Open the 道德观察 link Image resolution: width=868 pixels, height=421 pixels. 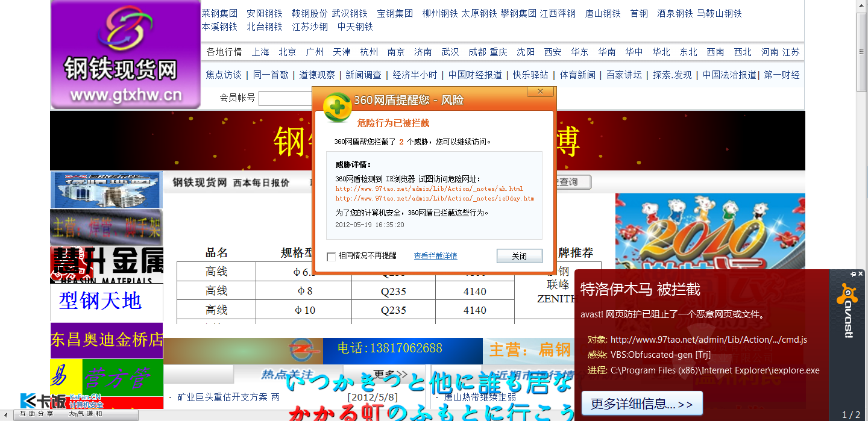click(x=317, y=75)
